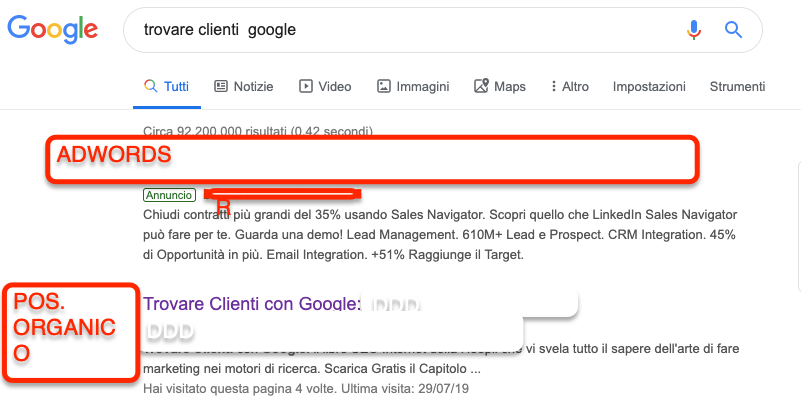Click the three-dot icon beside Altro

point(553,86)
